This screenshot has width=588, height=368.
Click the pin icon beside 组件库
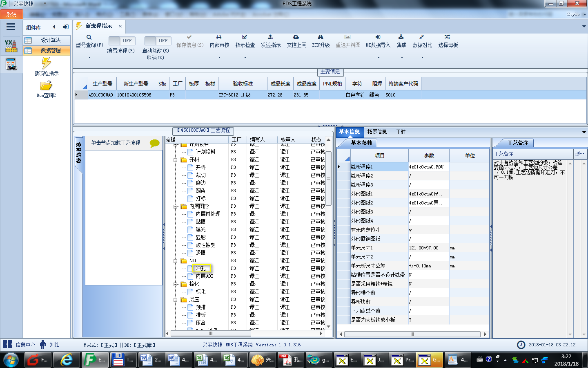click(65, 27)
